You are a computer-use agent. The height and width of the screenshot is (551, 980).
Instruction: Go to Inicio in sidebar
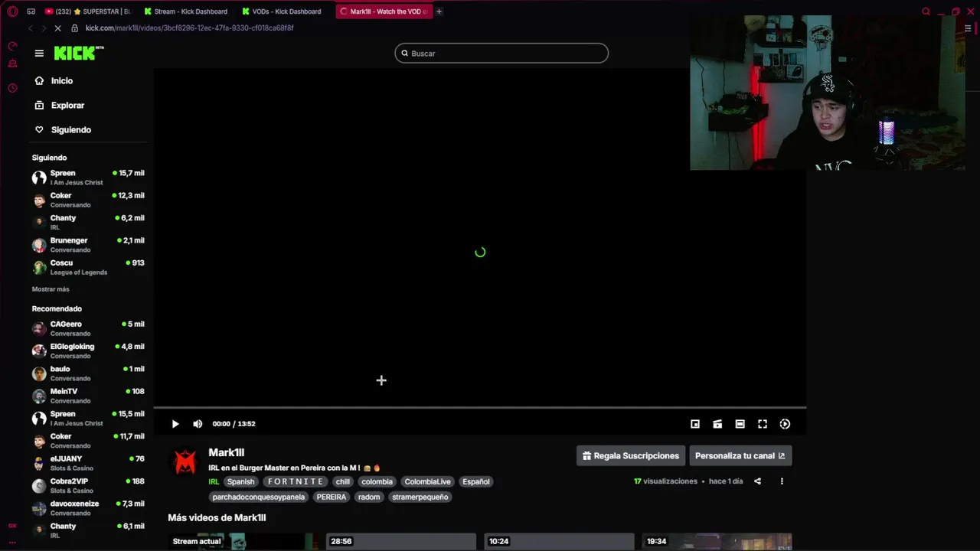pos(62,80)
